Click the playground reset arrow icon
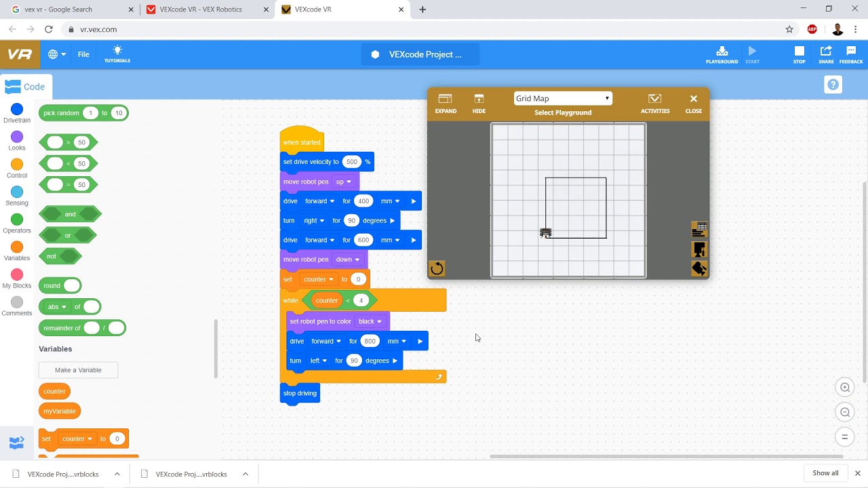 [x=437, y=269]
